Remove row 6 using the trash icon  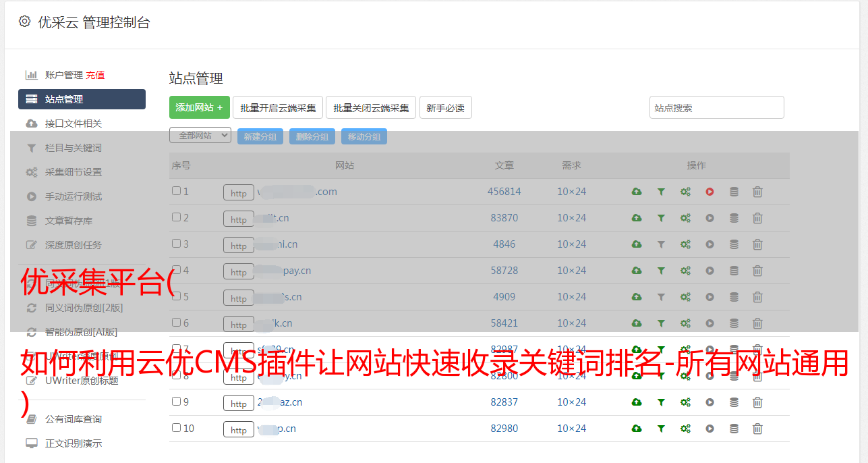point(757,323)
